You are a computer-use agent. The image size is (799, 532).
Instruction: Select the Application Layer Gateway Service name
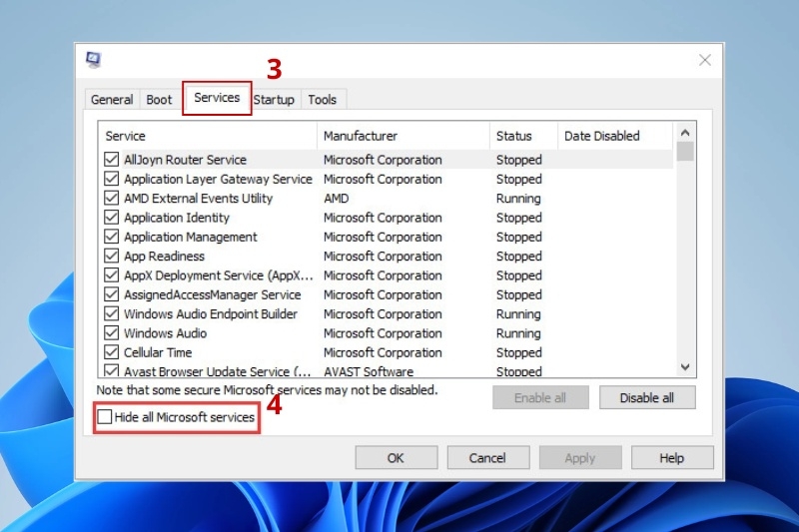coord(218,179)
